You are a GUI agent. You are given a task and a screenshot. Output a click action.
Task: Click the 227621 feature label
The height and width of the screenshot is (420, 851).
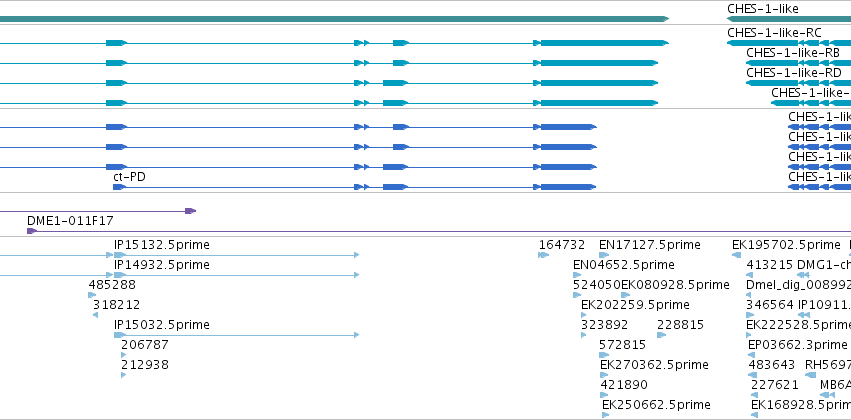(775, 385)
